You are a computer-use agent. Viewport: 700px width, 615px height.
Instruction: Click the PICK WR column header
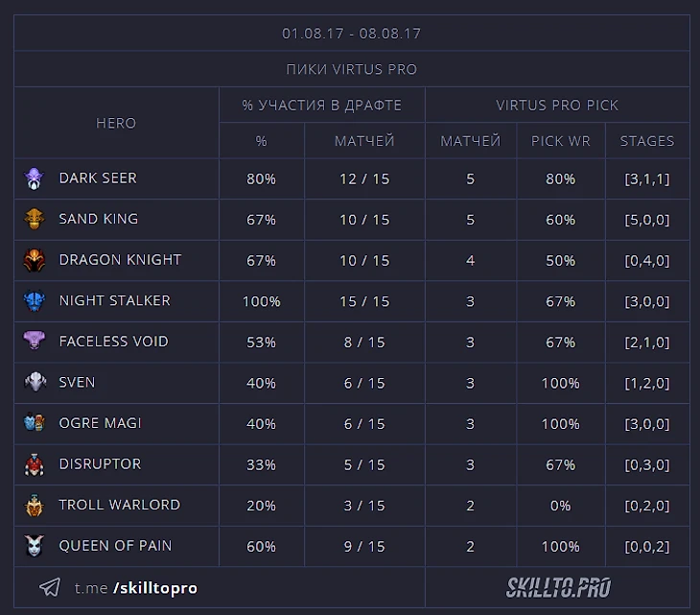[561, 141]
